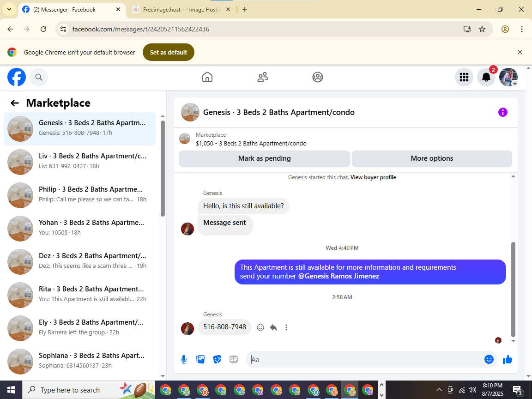The height and width of the screenshot is (399, 532).
Task: Open the Chrome profile icon
Action: point(505,29)
